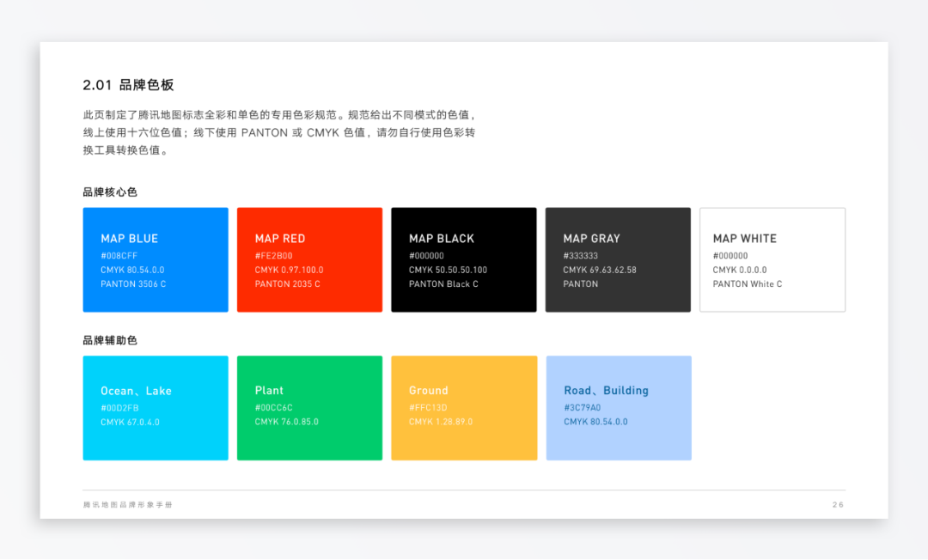Image resolution: width=928 pixels, height=560 pixels.
Task: Click "#000000" under MAP WHITE
Action: [x=730, y=256]
